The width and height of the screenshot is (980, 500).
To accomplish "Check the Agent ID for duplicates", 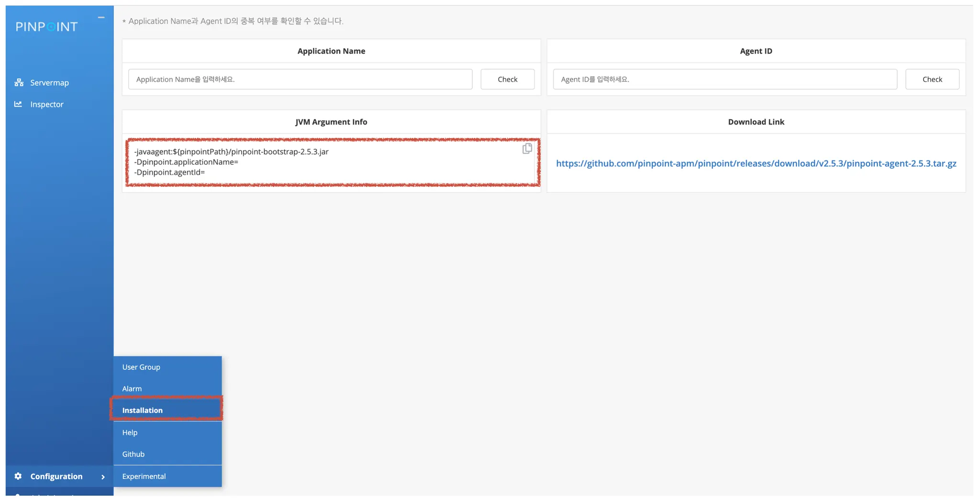I will click(932, 79).
